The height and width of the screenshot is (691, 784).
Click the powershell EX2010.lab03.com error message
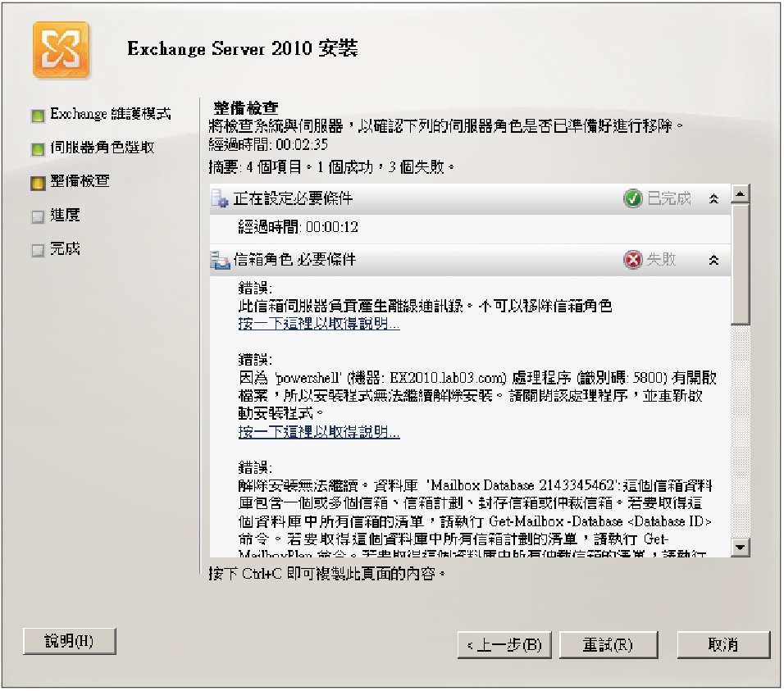[x=477, y=396]
